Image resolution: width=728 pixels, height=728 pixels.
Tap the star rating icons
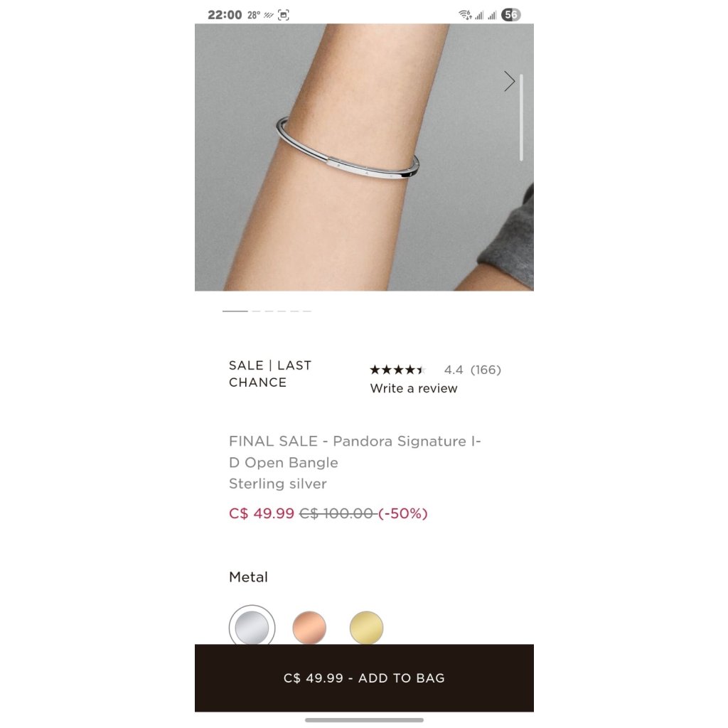[397, 370]
